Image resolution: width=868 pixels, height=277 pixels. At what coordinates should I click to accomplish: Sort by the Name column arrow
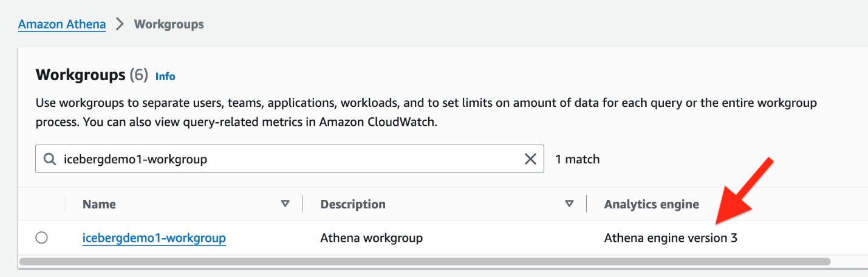click(x=285, y=204)
